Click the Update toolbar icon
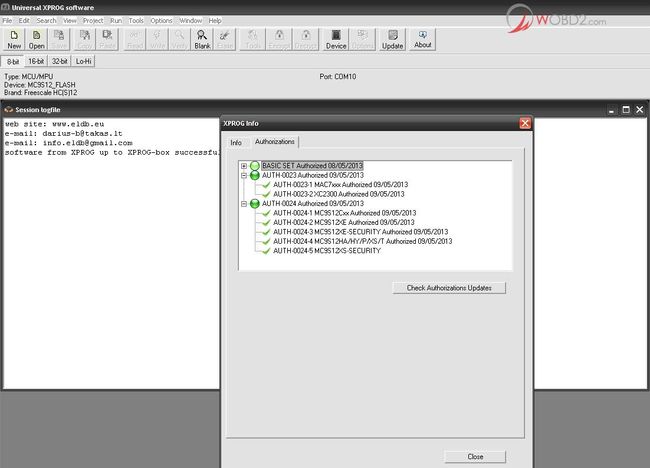This screenshot has width=650, height=468. (392, 39)
